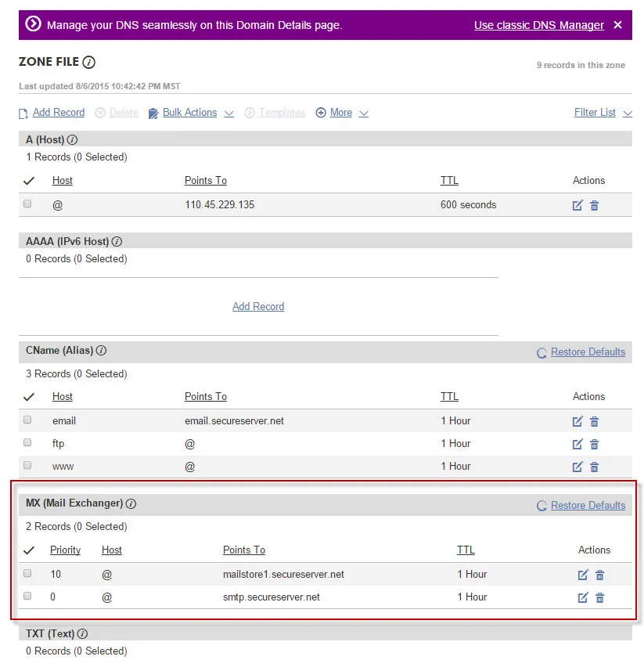The width and height of the screenshot is (644, 660).
Task: Expand the More menu
Action: pyautogui.click(x=342, y=113)
